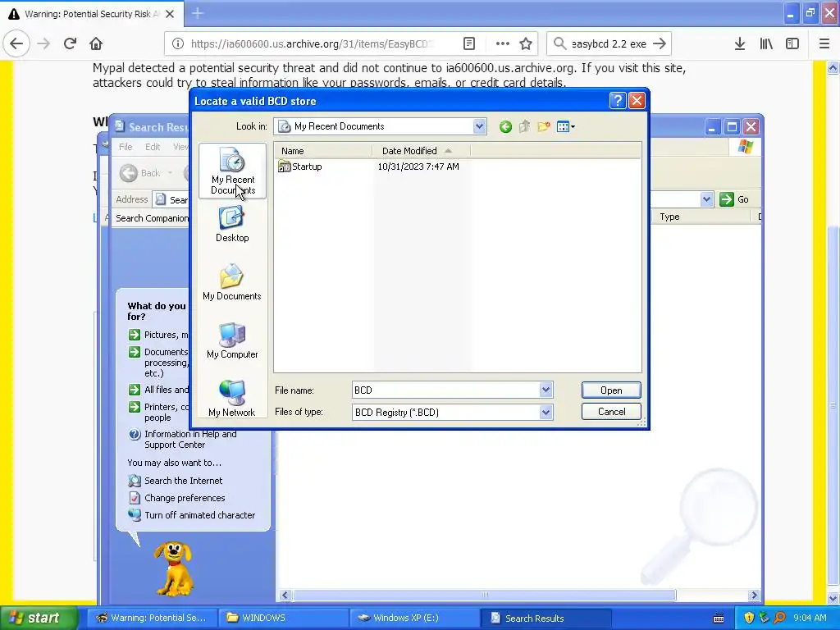
Task: Click the tray clock 9:04 AM
Action: (810, 618)
